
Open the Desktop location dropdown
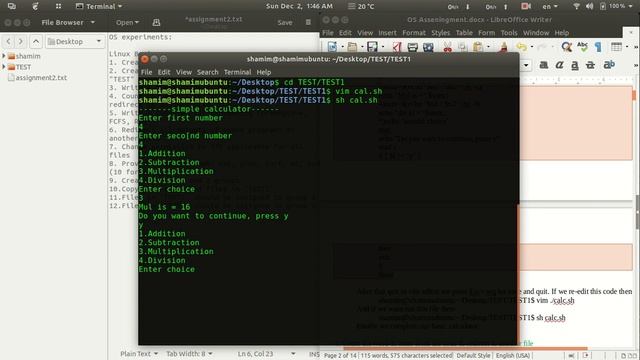pos(75,42)
